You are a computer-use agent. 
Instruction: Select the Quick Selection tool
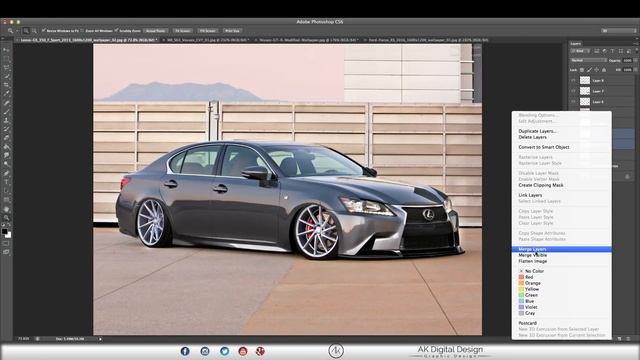7,76
